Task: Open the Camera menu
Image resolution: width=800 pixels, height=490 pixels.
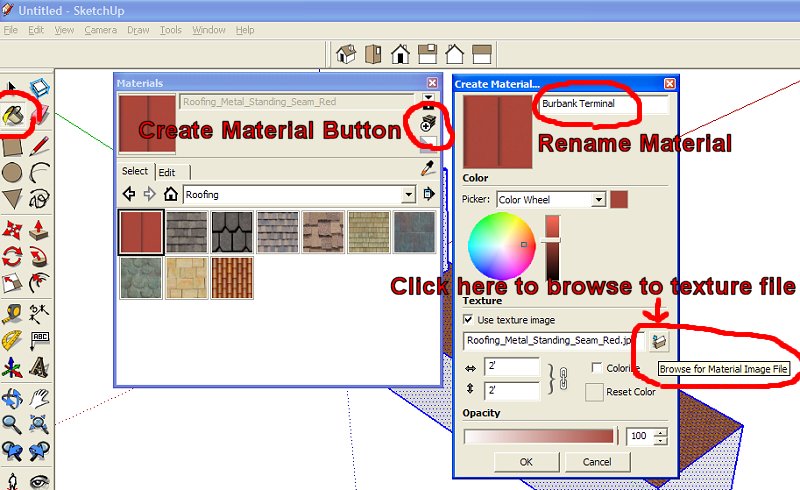Action: tap(101, 30)
